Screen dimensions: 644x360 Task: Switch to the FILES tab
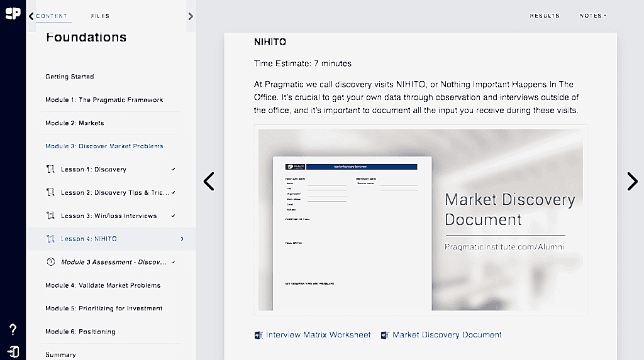tap(100, 16)
